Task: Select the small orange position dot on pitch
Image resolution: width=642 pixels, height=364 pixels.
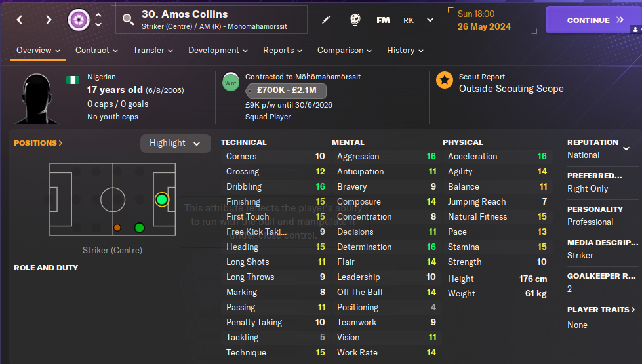Action: click(117, 228)
